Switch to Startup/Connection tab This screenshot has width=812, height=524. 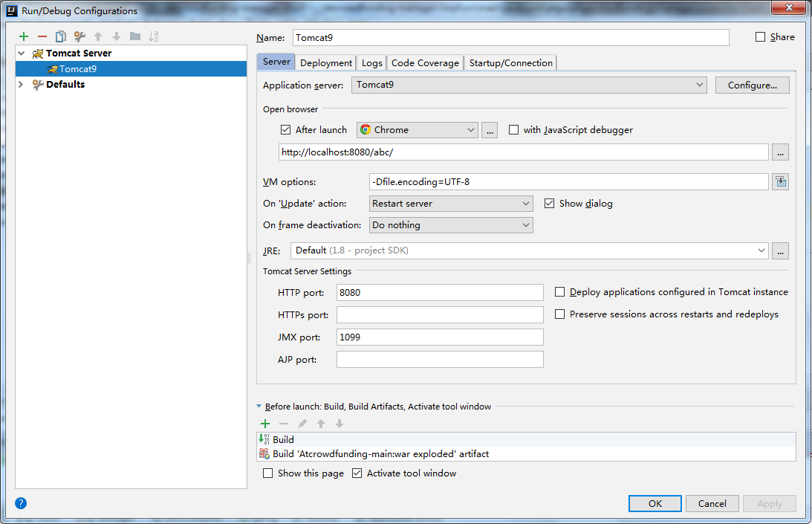510,62
